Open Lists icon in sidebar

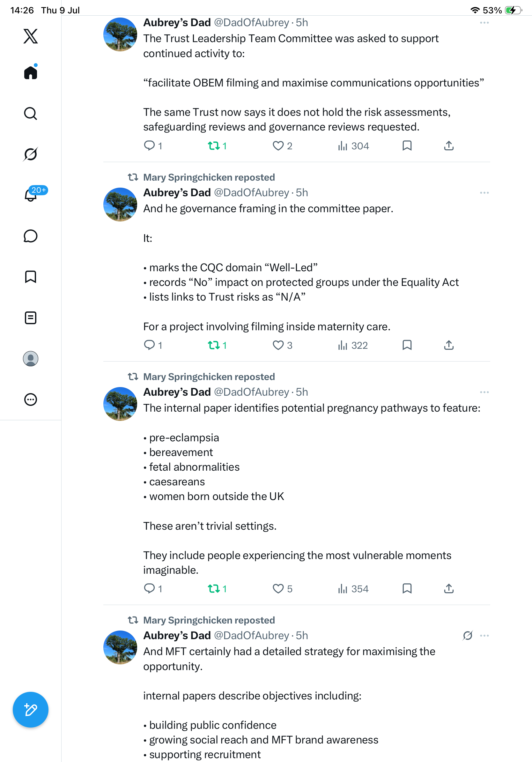(x=31, y=318)
